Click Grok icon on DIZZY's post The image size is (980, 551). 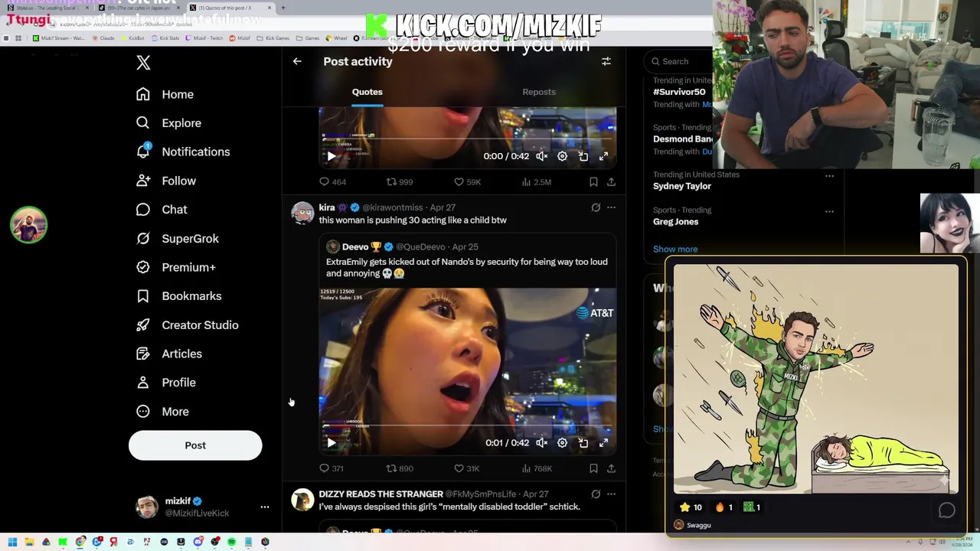tap(596, 494)
